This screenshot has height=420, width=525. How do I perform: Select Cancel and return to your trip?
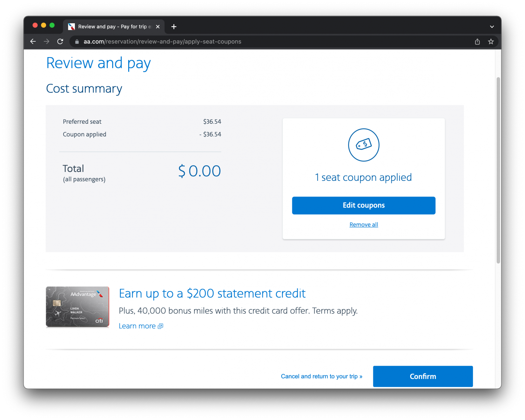pyautogui.click(x=321, y=376)
